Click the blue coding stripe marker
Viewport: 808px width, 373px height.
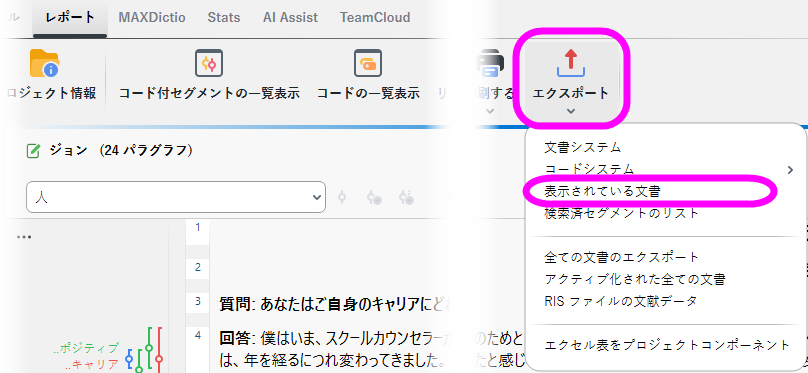coord(129,359)
